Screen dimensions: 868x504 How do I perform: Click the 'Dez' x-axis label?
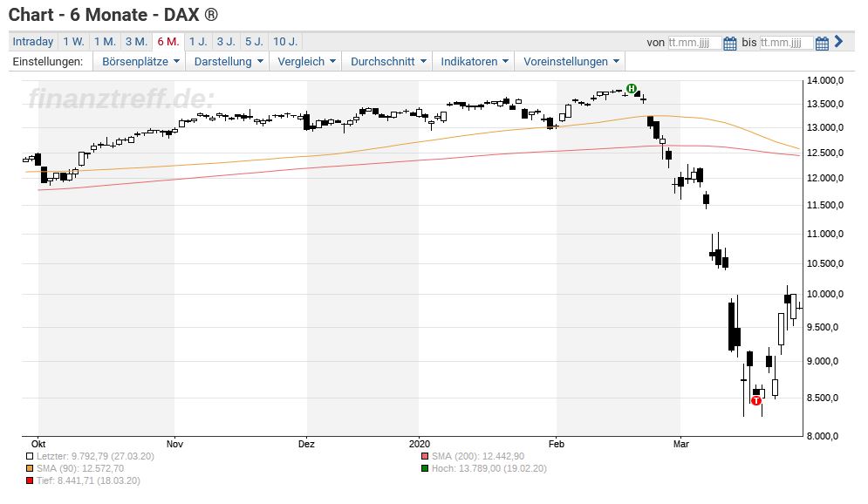307,444
